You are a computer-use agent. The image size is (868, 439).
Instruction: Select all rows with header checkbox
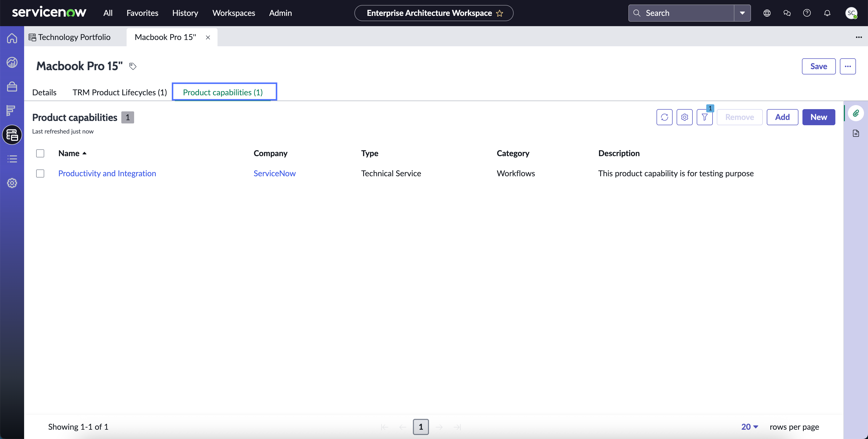pos(40,154)
